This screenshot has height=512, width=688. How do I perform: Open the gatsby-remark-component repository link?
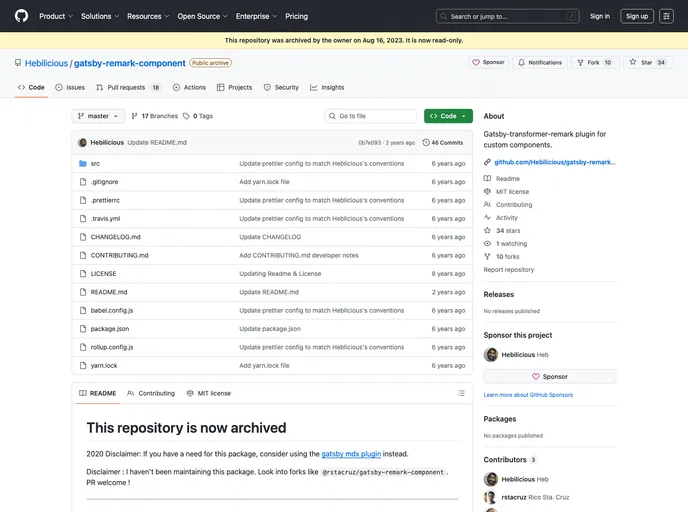coord(129,63)
